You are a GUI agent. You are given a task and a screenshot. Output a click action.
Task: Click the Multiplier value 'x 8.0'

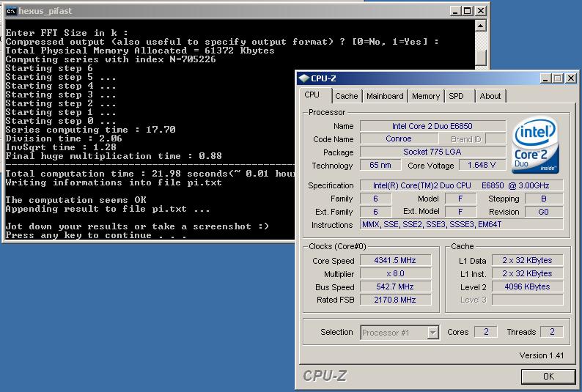tap(395, 274)
